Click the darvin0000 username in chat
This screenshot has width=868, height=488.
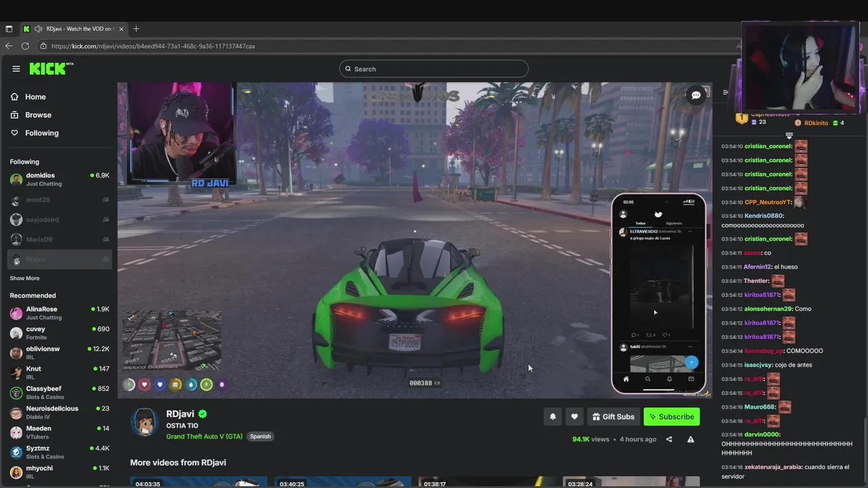[x=762, y=434]
